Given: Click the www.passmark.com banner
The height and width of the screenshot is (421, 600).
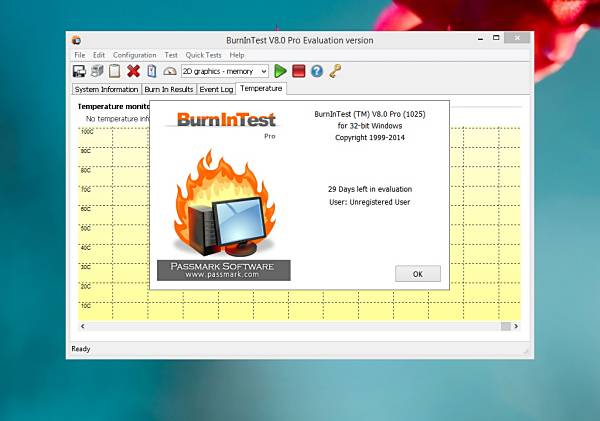Looking at the screenshot, I should tap(224, 270).
